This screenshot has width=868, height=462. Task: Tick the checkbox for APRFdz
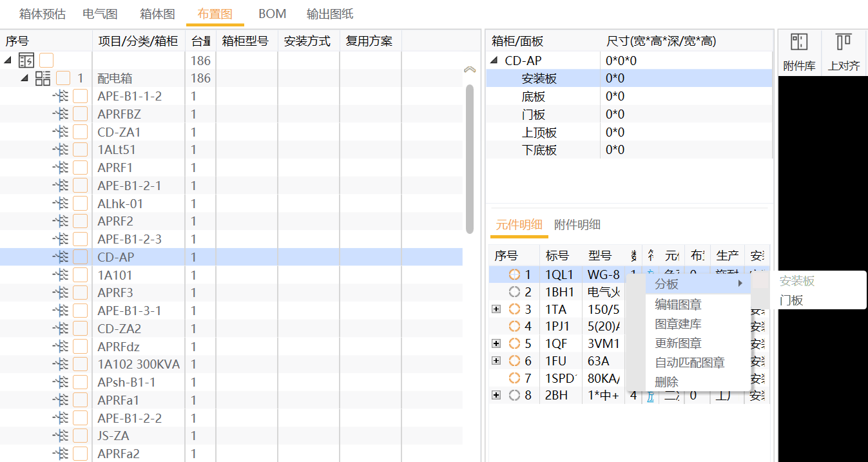point(80,347)
